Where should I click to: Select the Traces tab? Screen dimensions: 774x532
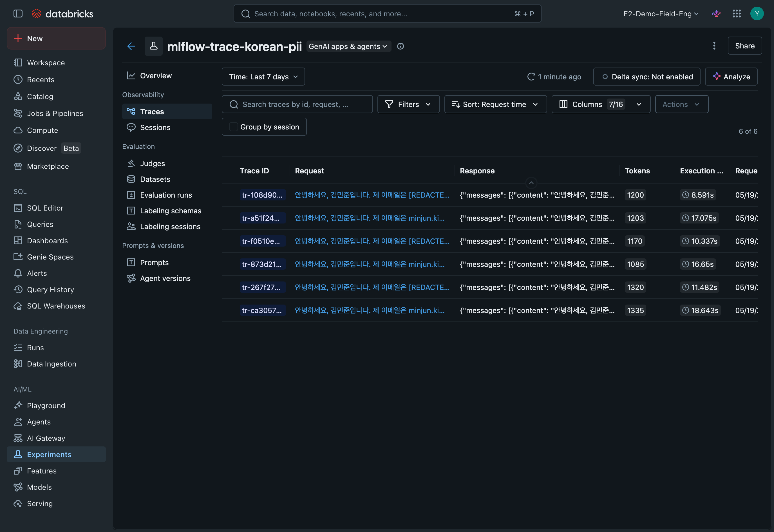[167, 112]
